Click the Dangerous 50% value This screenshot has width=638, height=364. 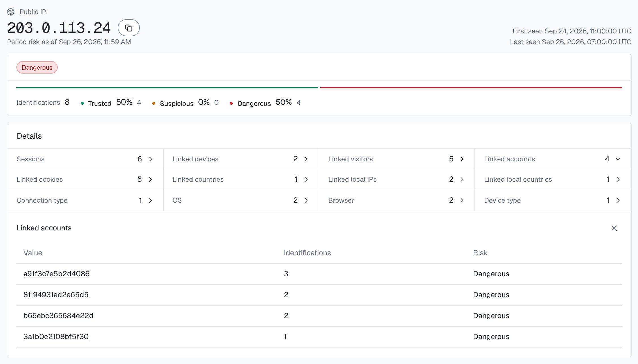coord(284,102)
